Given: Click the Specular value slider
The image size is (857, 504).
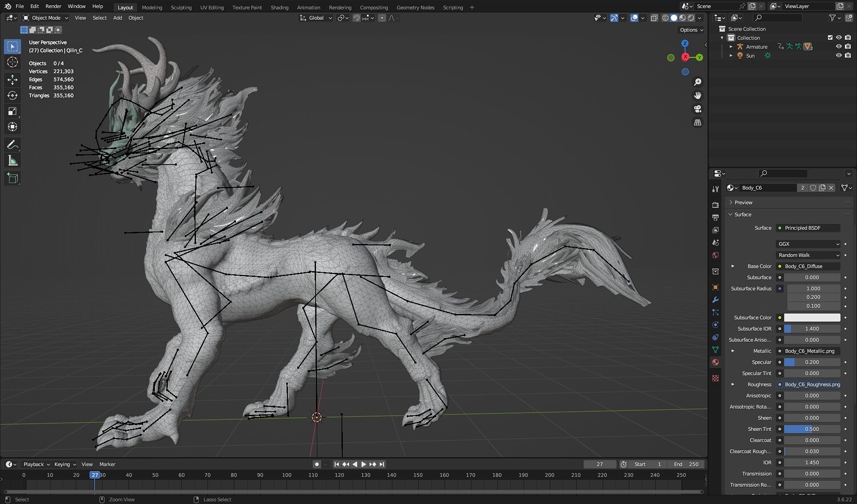Looking at the screenshot, I should pyautogui.click(x=812, y=362).
